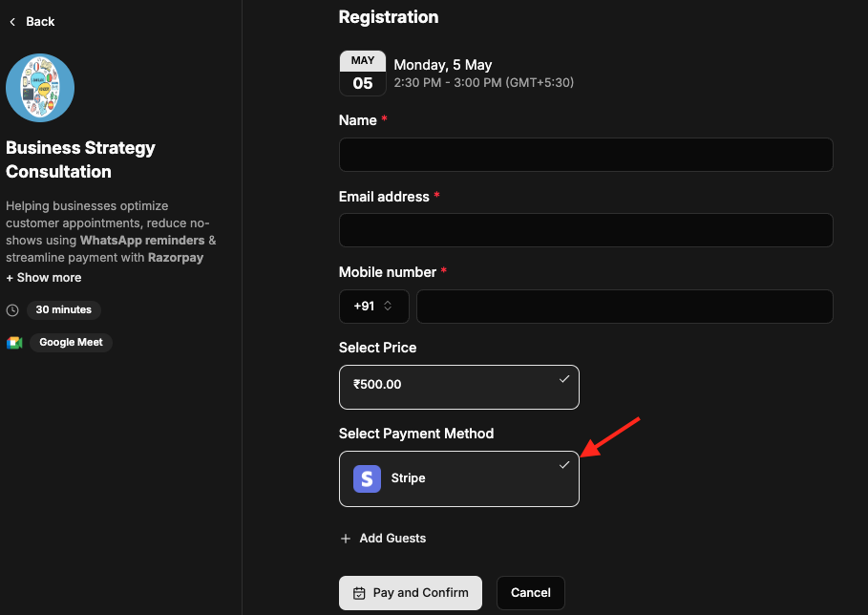
Task: Open the +91 country code dropdown
Action: [373, 307]
